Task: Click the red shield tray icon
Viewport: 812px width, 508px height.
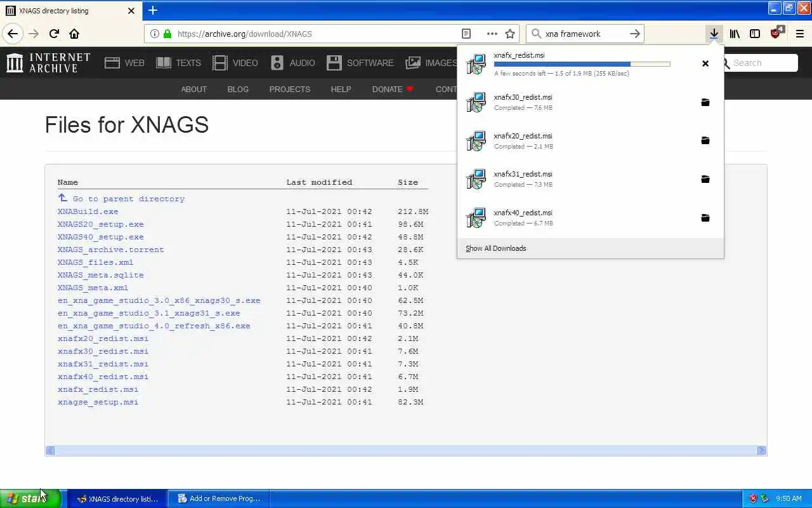Action: point(753,498)
